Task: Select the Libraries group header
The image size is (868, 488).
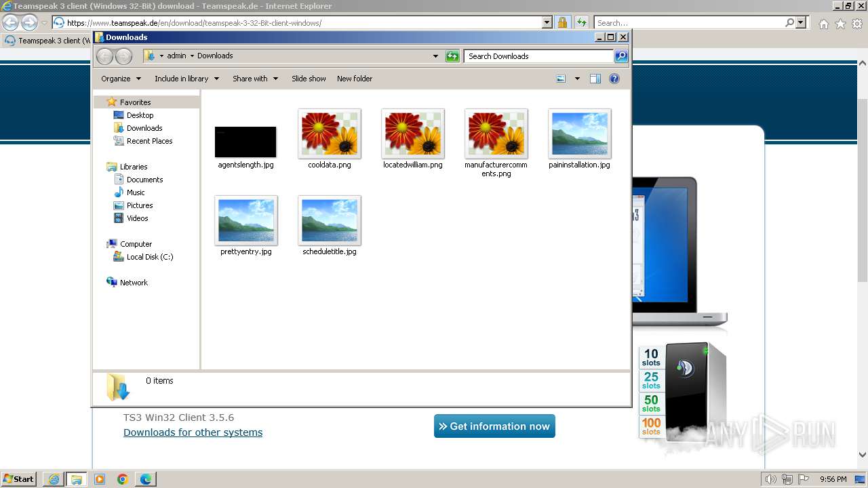Action: tap(134, 167)
